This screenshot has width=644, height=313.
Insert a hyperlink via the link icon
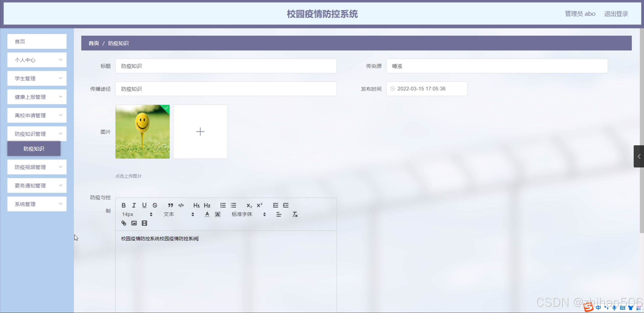click(x=124, y=223)
